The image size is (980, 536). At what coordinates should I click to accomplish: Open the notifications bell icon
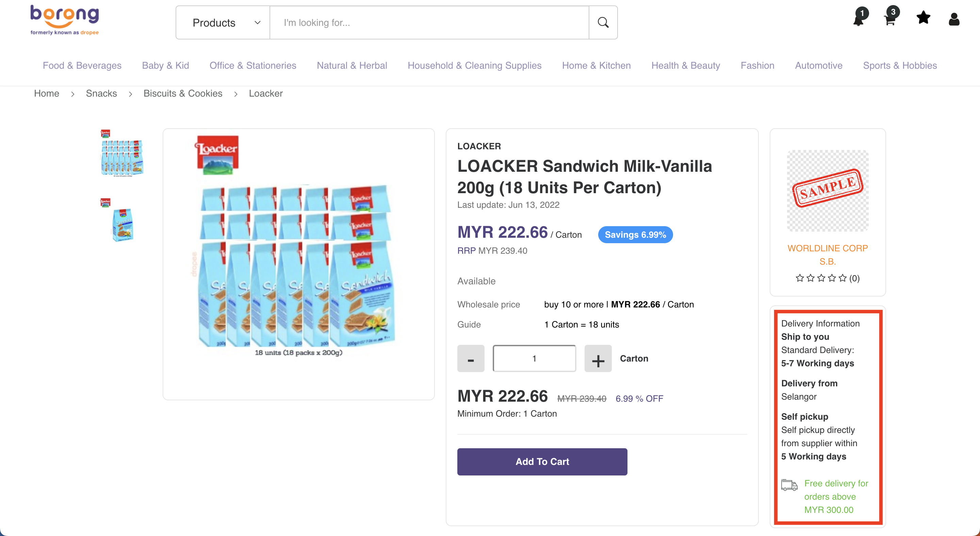(x=859, y=18)
